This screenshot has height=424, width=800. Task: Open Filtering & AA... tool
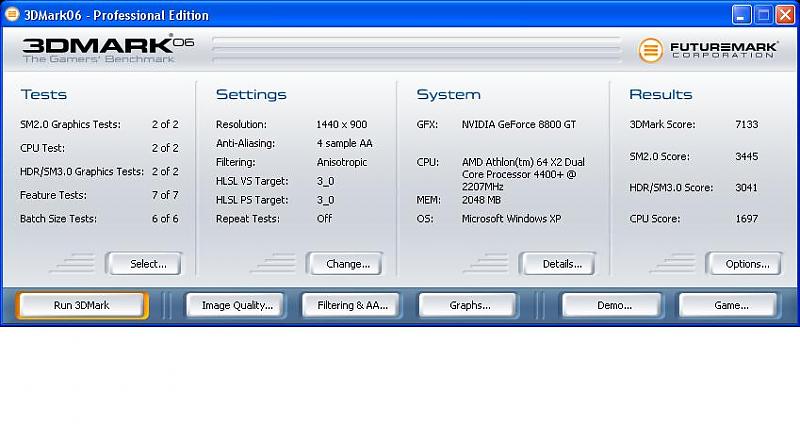coord(351,305)
